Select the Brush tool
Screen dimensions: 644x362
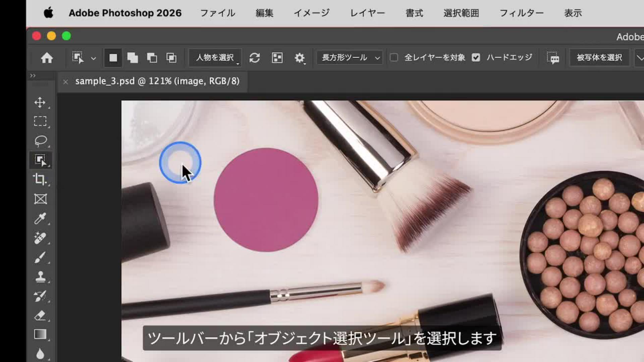(40, 258)
